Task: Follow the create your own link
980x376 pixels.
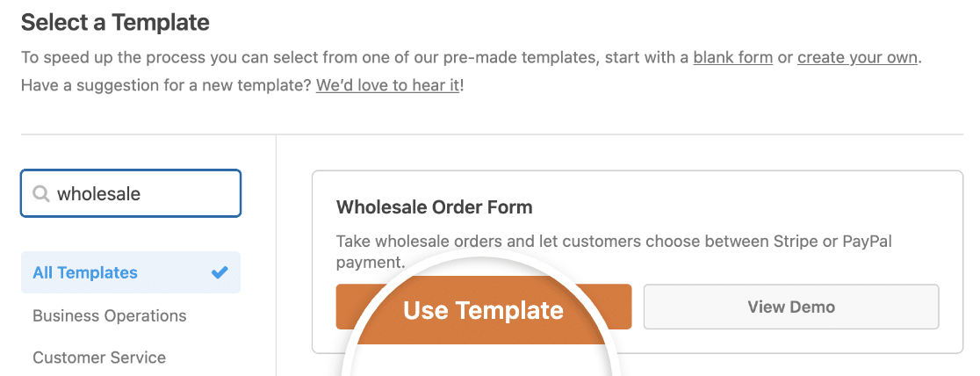Action: [857, 58]
